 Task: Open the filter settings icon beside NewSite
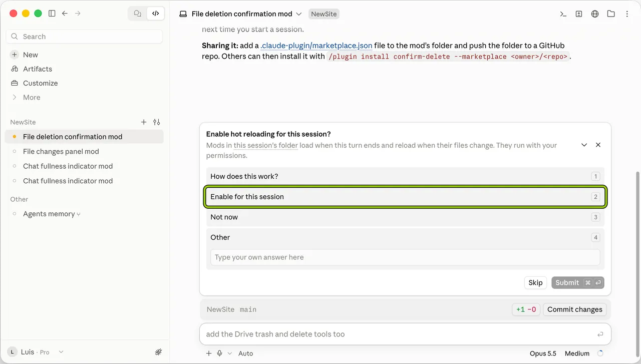click(157, 122)
